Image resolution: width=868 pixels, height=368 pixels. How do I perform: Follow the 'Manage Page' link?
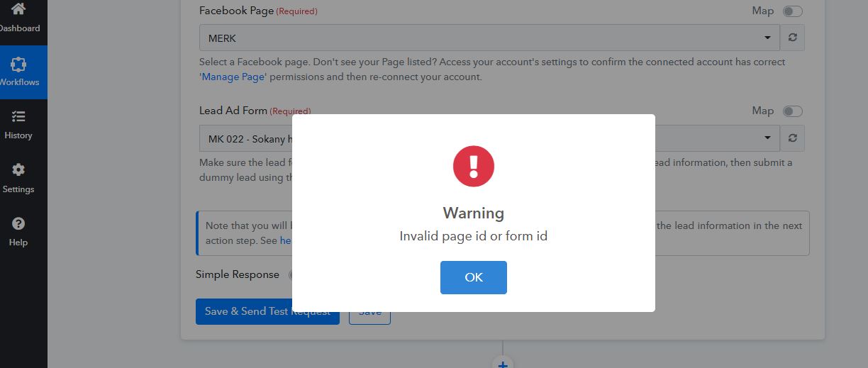(233, 77)
